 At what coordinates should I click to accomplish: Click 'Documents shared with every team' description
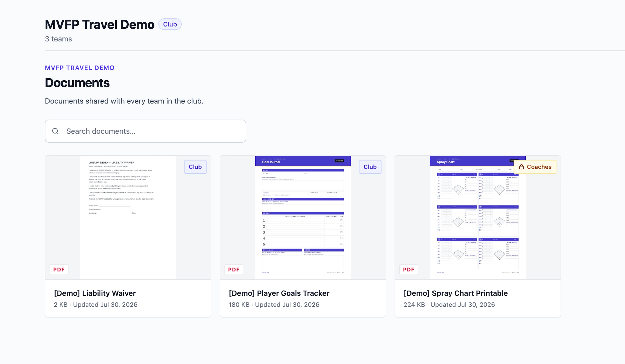click(x=124, y=101)
